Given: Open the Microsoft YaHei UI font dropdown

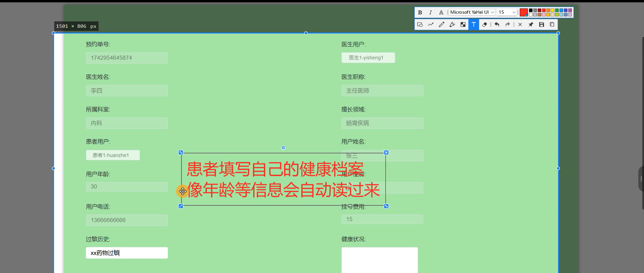Looking at the screenshot, I should (x=472, y=12).
